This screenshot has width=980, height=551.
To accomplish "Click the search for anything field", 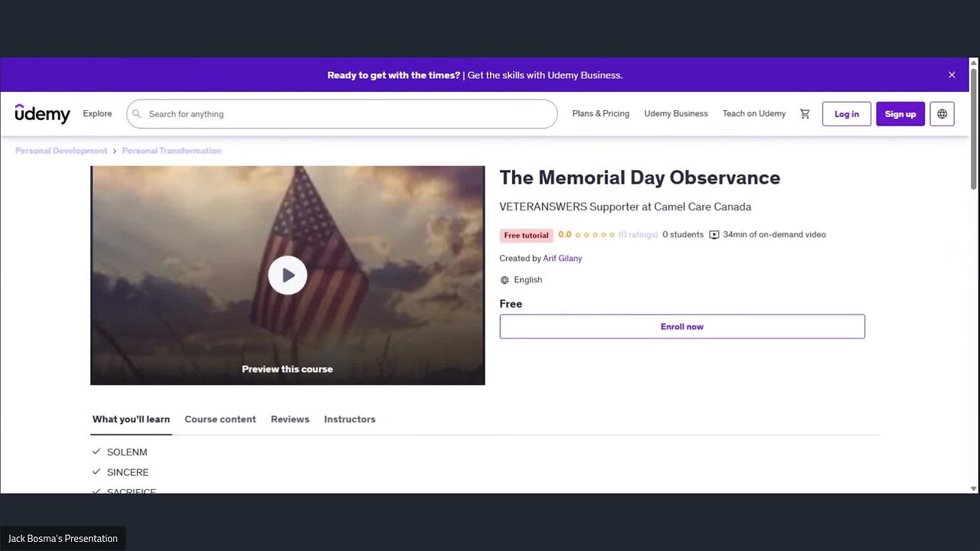I will 341,114.
